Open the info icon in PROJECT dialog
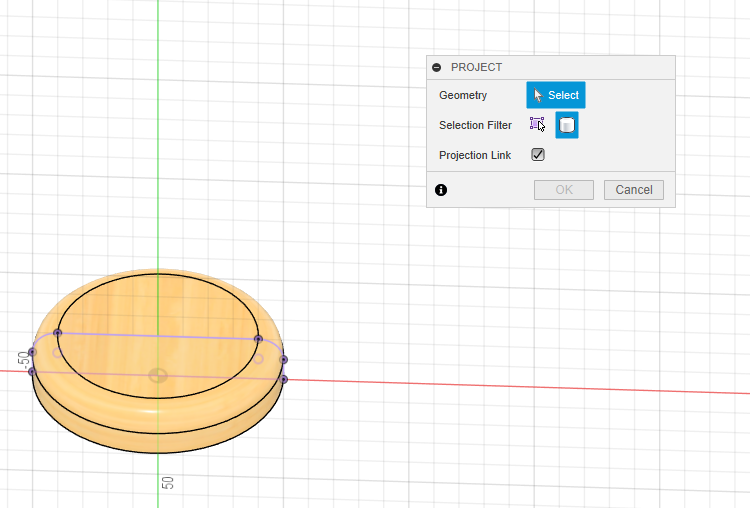Viewport: 750px width, 508px height. point(441,189)
